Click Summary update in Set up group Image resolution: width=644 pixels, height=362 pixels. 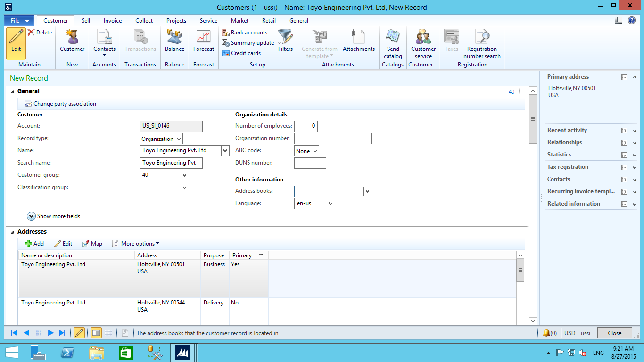[x=248, y=43]
